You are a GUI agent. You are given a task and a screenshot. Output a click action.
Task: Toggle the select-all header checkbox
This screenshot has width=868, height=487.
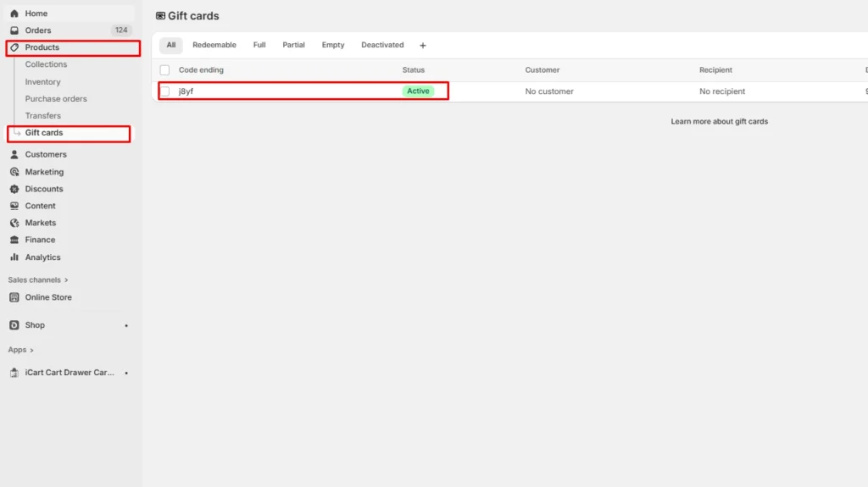tap(164, 70)
